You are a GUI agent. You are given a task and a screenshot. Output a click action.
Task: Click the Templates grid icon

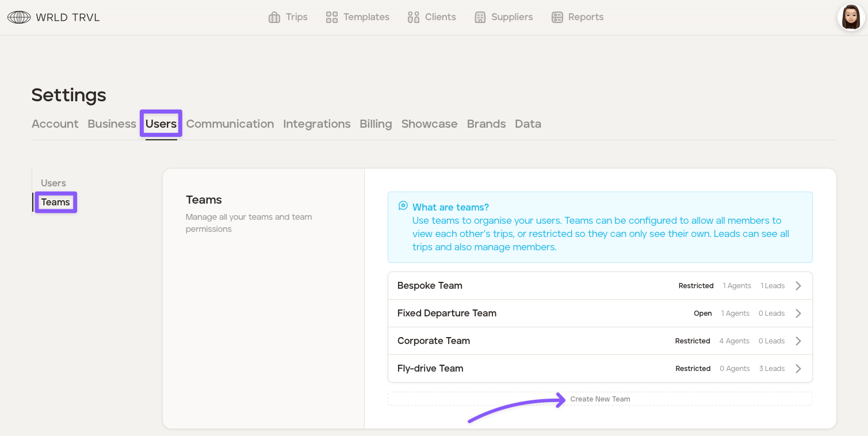pos(332,17)
